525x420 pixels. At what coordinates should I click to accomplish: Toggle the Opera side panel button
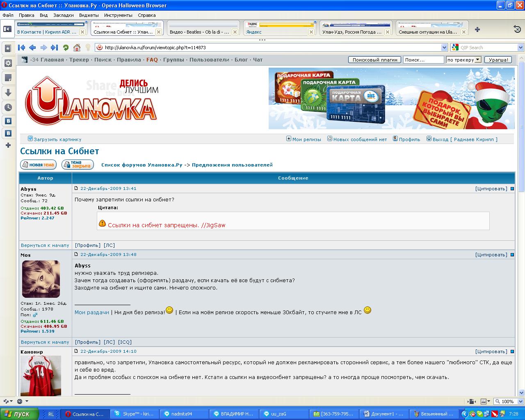7,29
